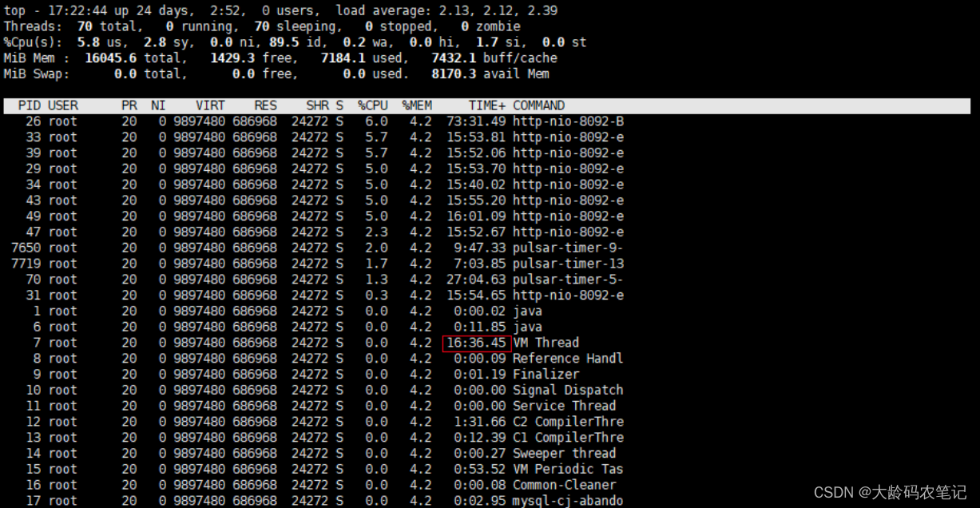Click the 16045.6 total memory value
The width and height of the screenshot is (980, 508).
[x=111, y=58]
